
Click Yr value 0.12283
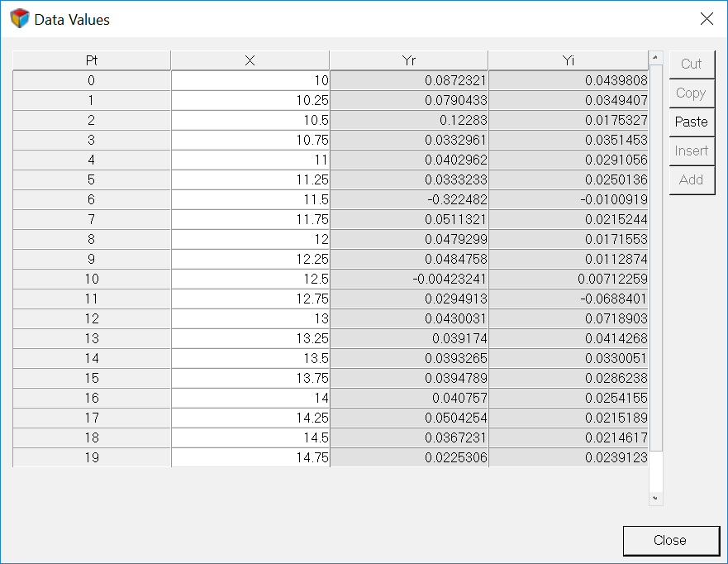click(409, 121)
